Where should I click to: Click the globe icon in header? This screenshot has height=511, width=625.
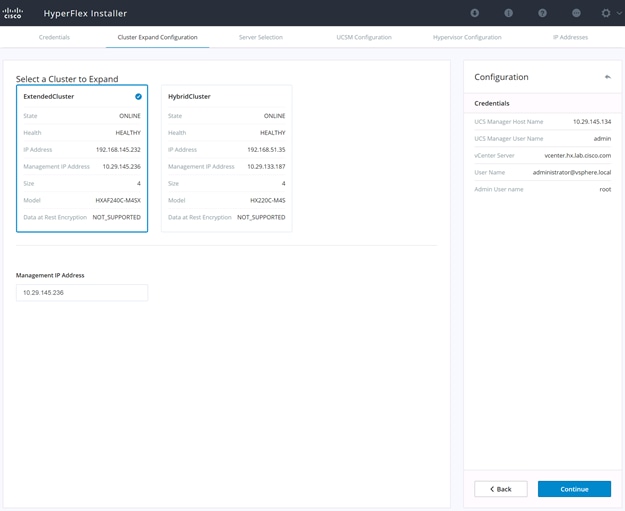[576, 13]
